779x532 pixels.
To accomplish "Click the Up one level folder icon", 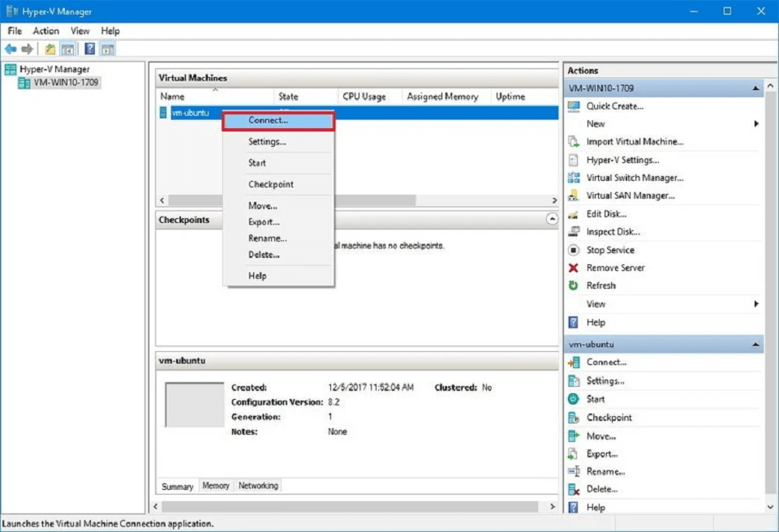I will coord(50,49).
